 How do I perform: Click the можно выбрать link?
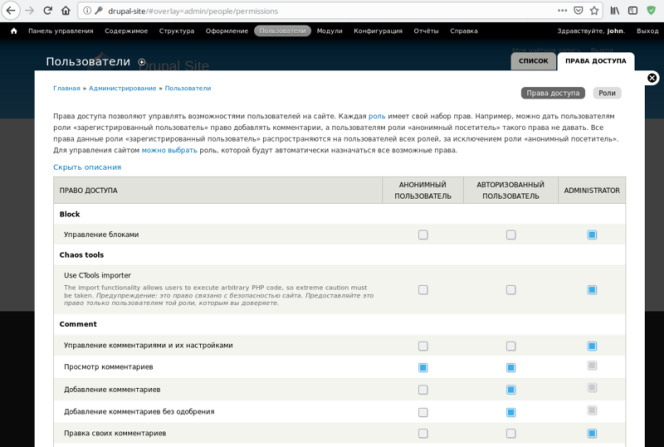(x=169, y=150)
